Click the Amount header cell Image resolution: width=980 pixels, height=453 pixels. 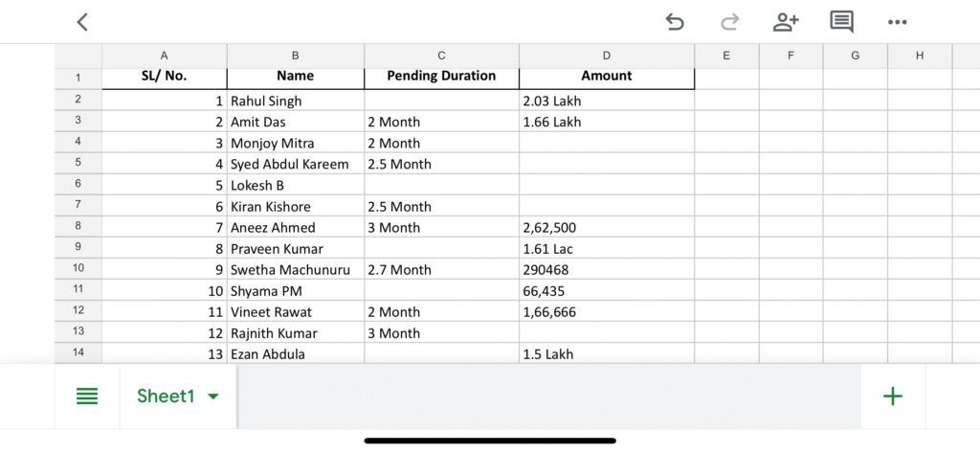tap(607, 77)
